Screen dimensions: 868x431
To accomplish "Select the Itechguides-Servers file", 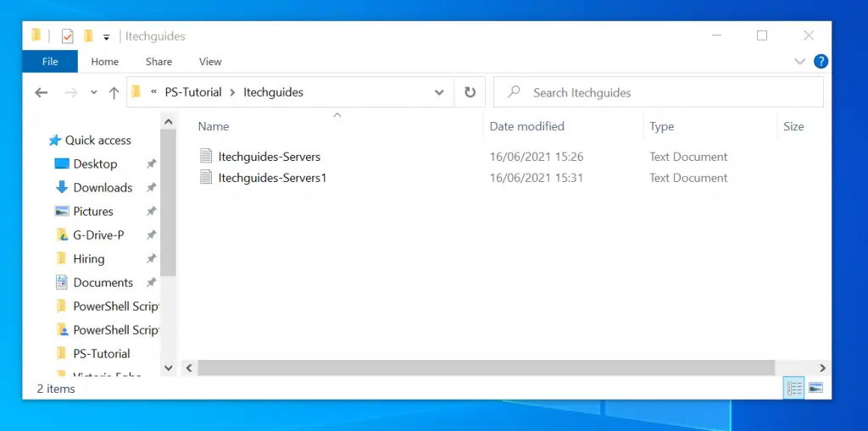I will [269, 157].
